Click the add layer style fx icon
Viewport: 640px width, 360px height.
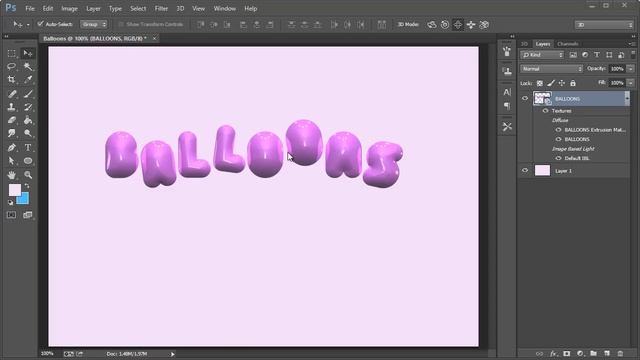tap(553, 353)
